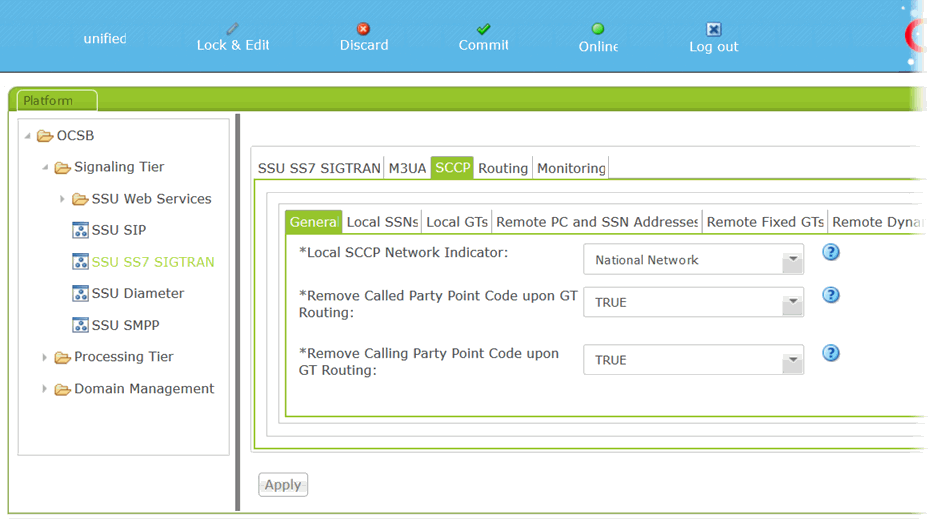Click the Apply button
The width and height of the screenshot is (933, 519).
(283, 484)
